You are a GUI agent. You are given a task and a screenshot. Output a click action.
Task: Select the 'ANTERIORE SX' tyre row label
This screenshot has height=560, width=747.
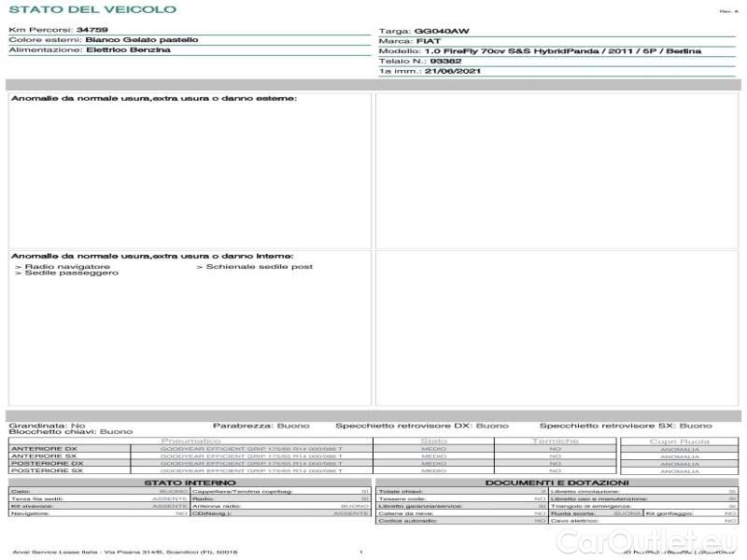point(43,455)
